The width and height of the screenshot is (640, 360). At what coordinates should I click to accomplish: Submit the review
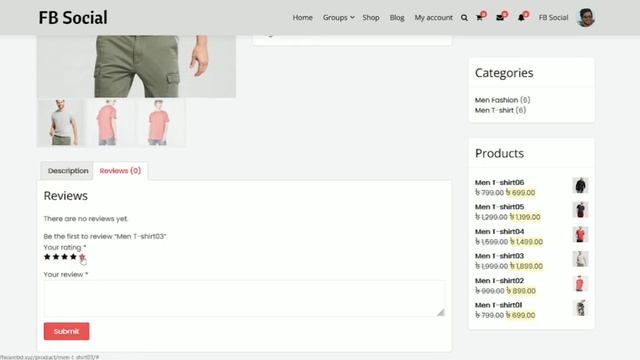tap(67, 331)
